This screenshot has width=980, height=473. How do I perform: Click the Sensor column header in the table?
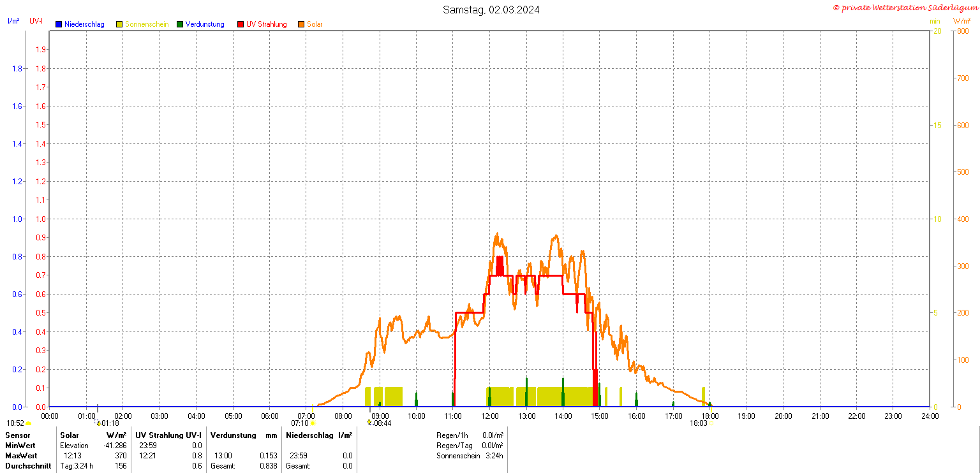17,435
